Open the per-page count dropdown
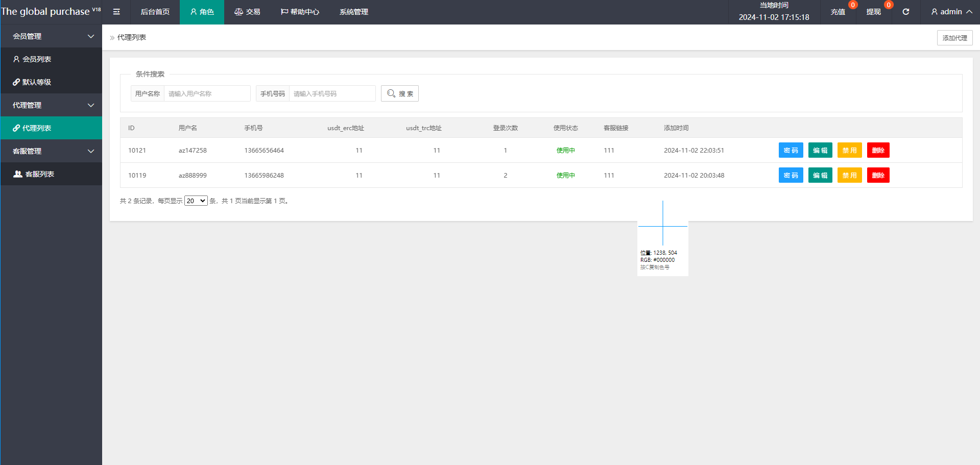 pyautogui.click(x=196, y=201)
